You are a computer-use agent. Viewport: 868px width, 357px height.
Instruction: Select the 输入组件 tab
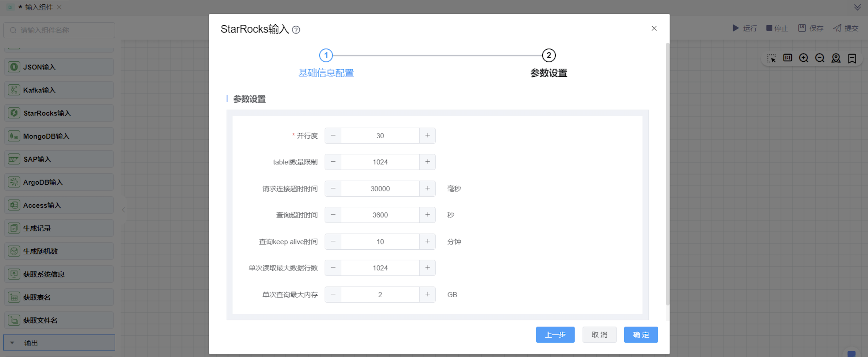tap(38, 7)
